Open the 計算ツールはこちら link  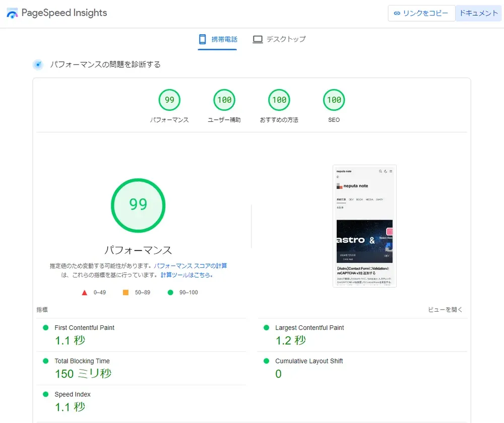point(186,275)
